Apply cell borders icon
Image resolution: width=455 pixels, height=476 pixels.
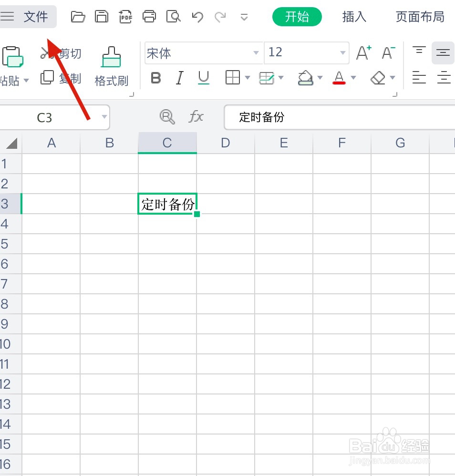[233, 77]
